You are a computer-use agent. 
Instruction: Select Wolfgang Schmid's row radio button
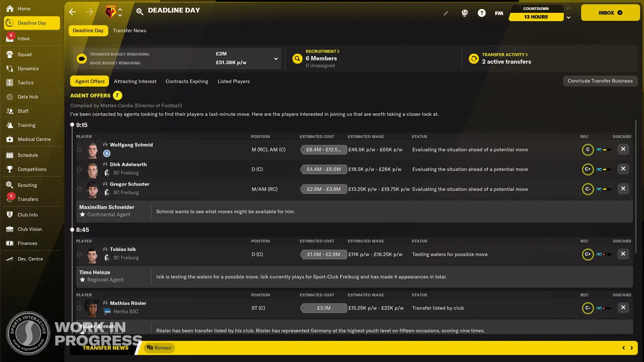click(x=79, y=150)
